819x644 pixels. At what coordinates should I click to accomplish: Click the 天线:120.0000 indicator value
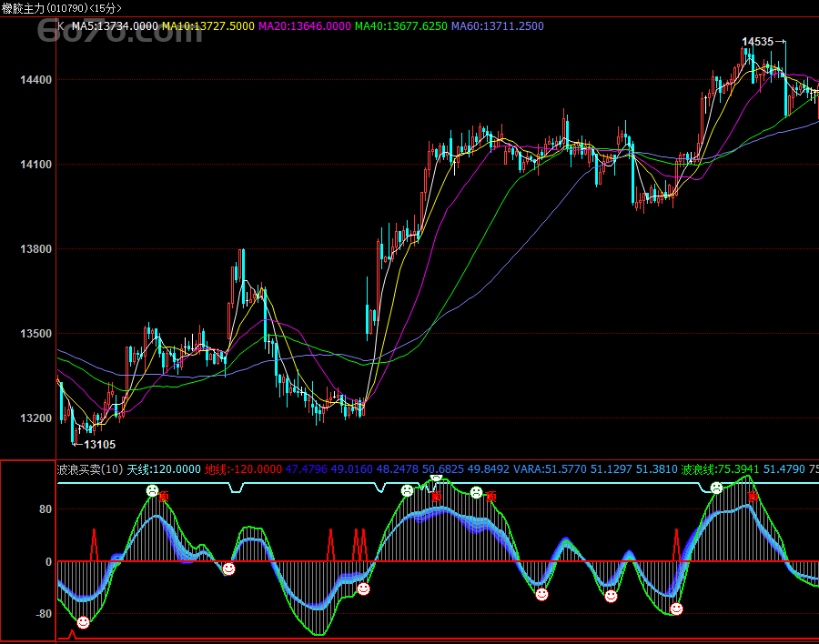point(164,469)
